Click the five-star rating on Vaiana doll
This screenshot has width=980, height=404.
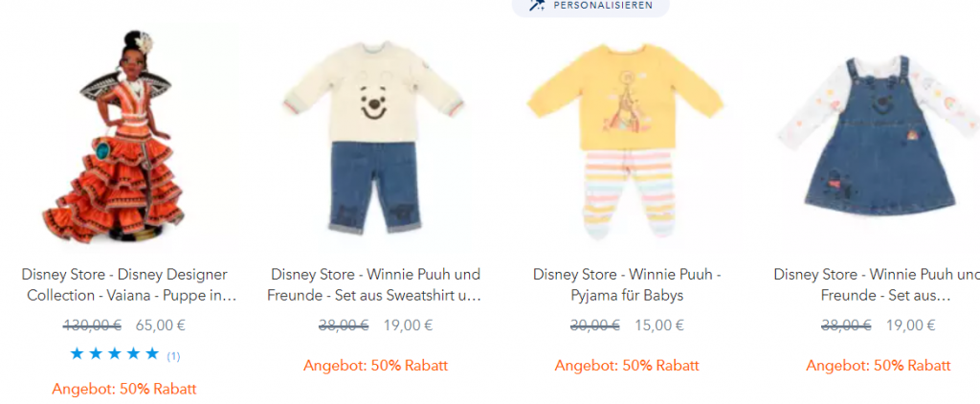[115, 354]
